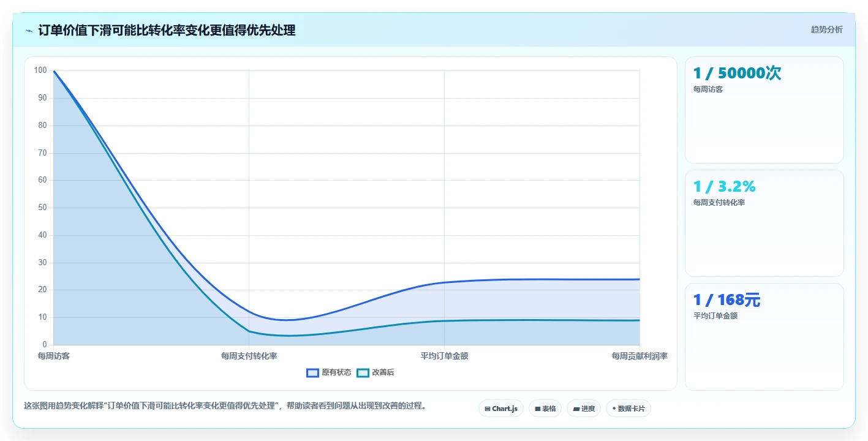Click the 100 y-axis tick label
The image size is (868, 441).
point(40,70)
